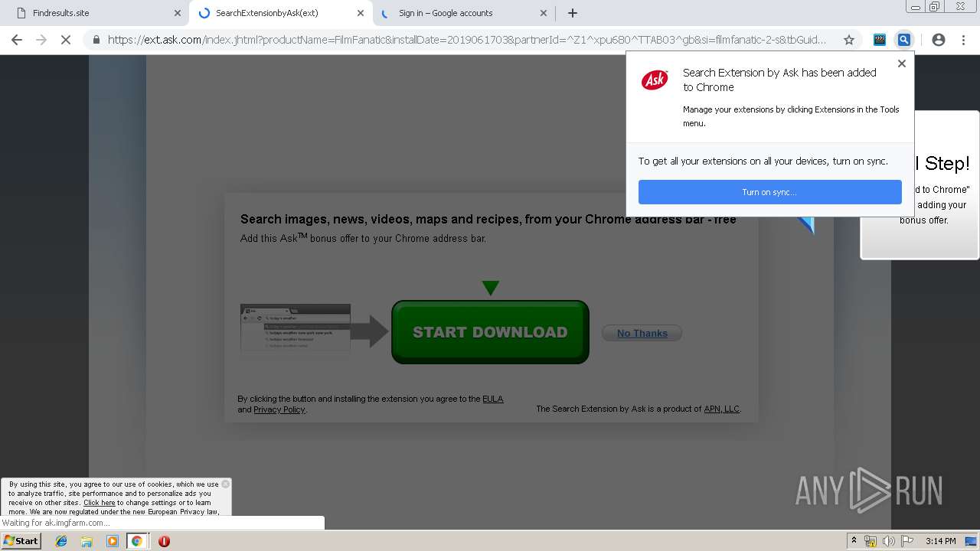Bookmark this page with the star
This screenshot has height=551, width=980.
tap(848, 40)
